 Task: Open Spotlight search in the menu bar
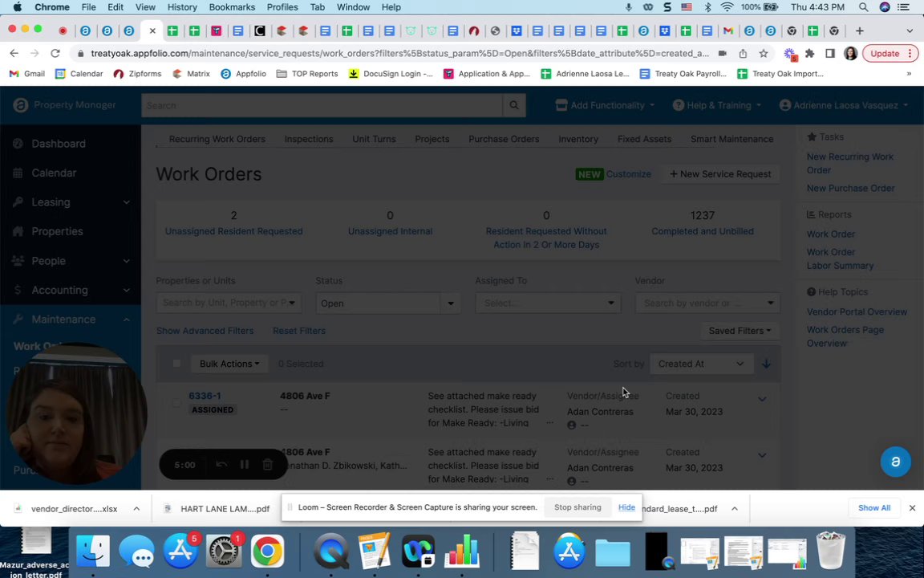(863, 7)
